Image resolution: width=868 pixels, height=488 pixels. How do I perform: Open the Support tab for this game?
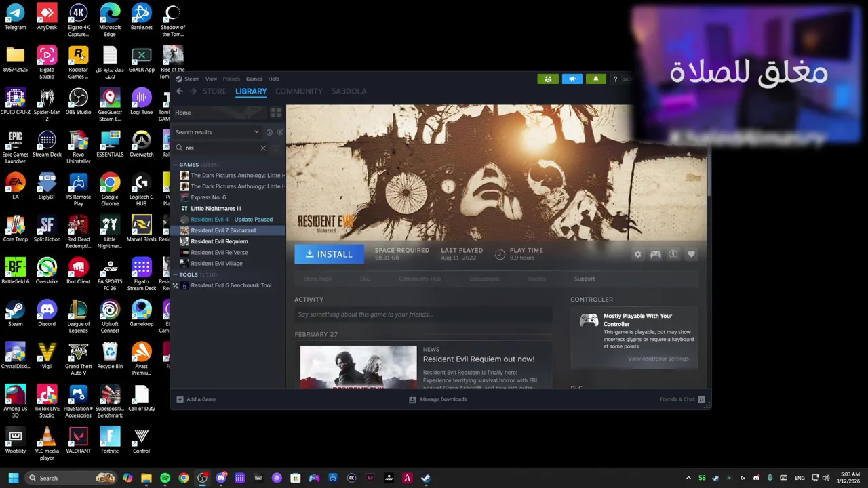[585, 279]
